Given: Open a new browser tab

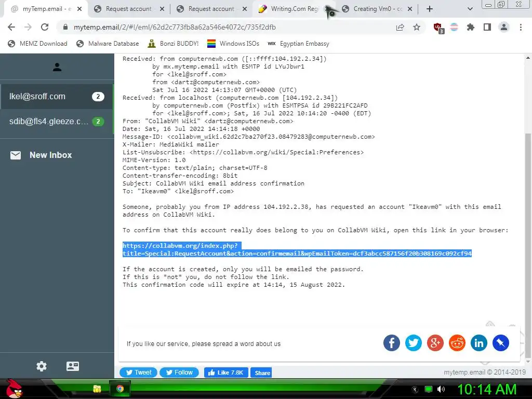Looking at the screenshot, I should pos(430,9).
